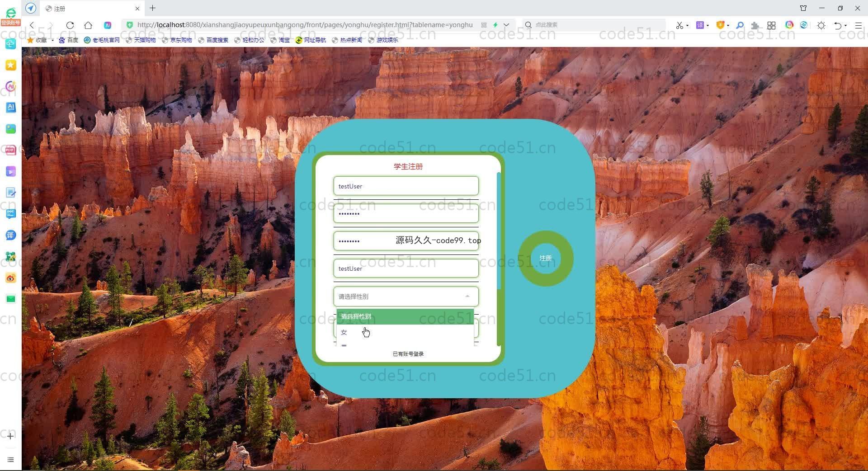Open the DOC document sidebar icon
868x471 pixels.
click(x=10, y=214)
